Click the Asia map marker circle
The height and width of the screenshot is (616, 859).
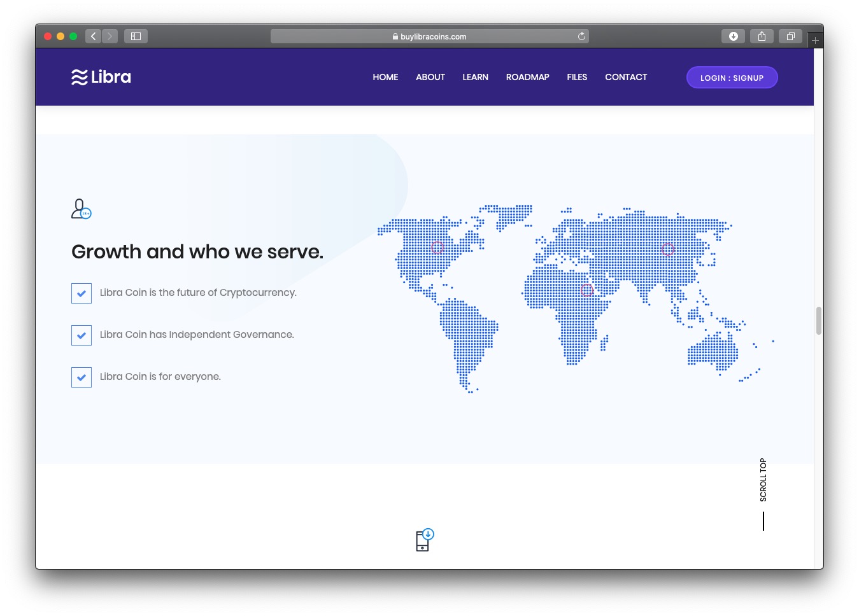coord(668,249)
